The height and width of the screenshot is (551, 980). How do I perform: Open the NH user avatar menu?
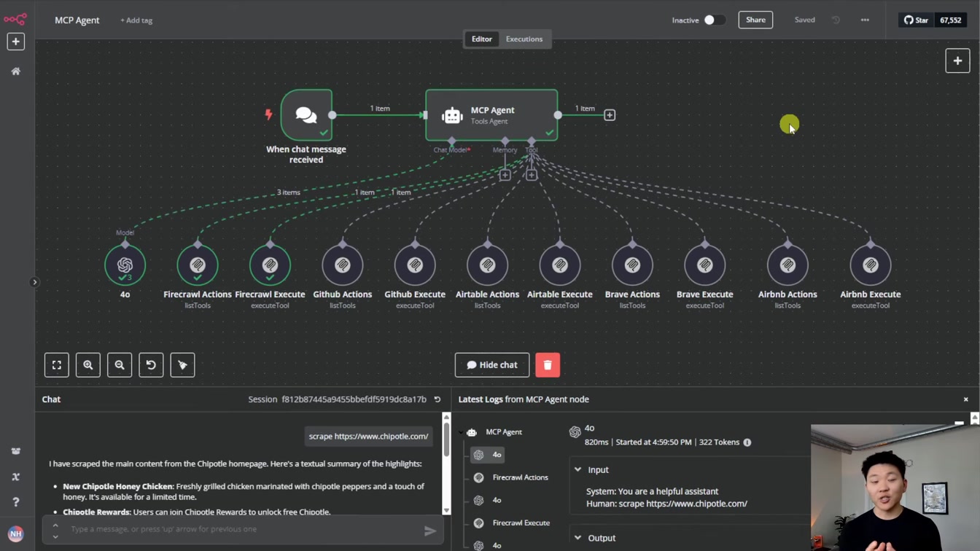[15, 534]
